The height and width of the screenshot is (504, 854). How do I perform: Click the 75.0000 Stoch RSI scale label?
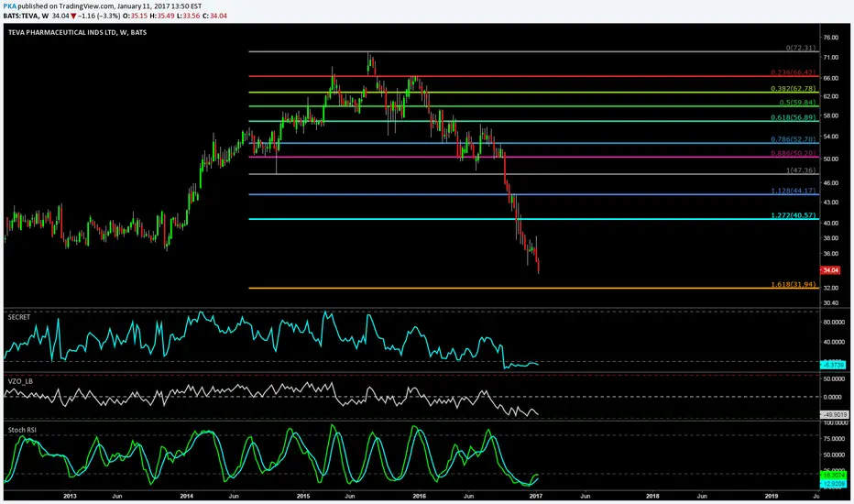click(x=833, y=439)
